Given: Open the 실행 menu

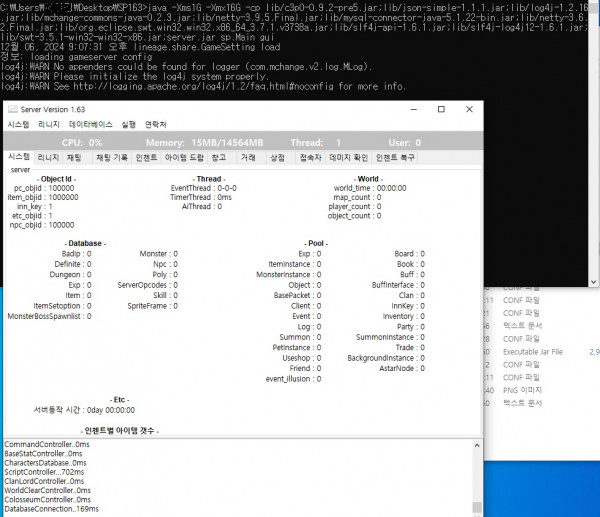Looking at the screenshot, I should 129,124.
